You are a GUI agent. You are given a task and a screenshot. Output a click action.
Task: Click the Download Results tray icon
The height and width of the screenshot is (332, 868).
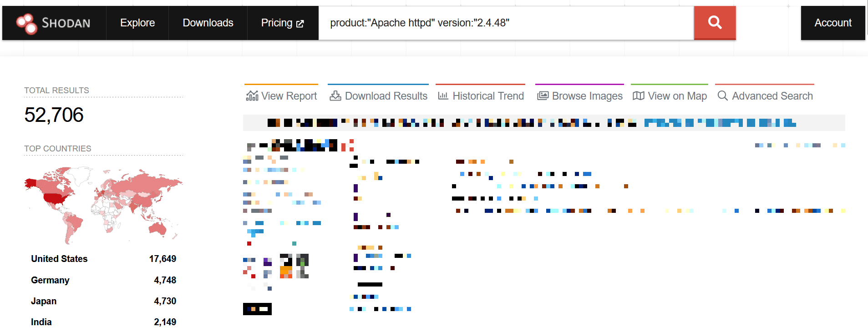pyautogui.click(x=335, y=96)
